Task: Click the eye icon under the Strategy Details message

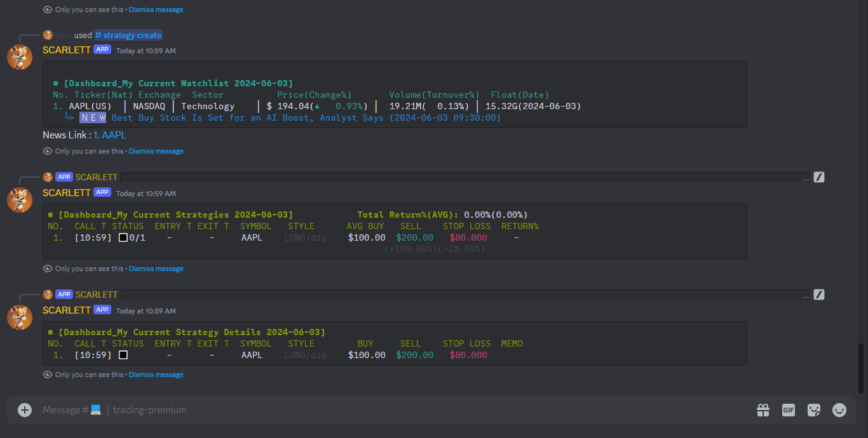Action: [48, 375]
